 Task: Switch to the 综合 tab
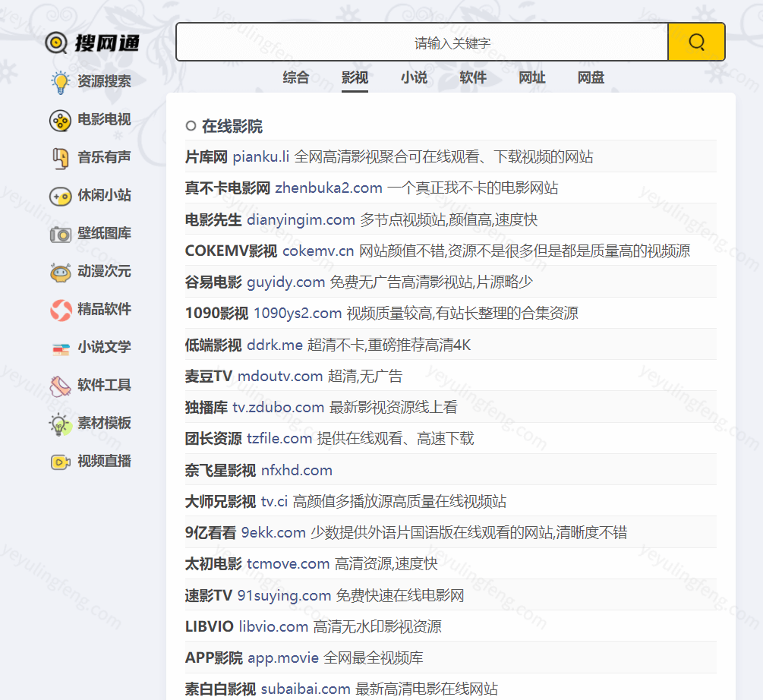pos(295,77)
